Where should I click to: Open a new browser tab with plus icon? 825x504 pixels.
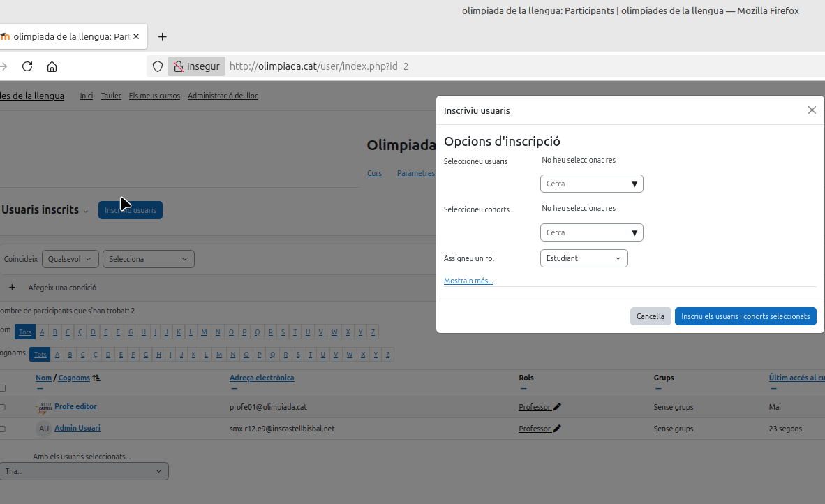[163, 36]
